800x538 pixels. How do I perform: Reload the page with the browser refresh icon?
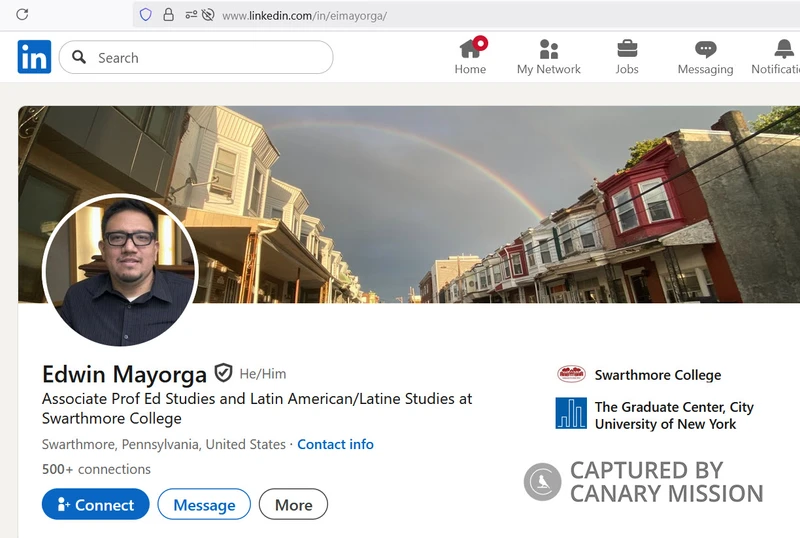pyautogui.click(x=22, y=15)
